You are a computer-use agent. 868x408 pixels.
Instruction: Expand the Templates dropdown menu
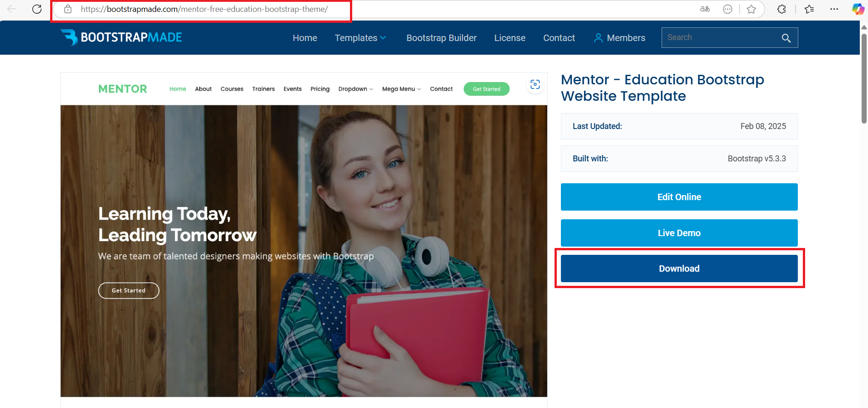tap(360, 38)
